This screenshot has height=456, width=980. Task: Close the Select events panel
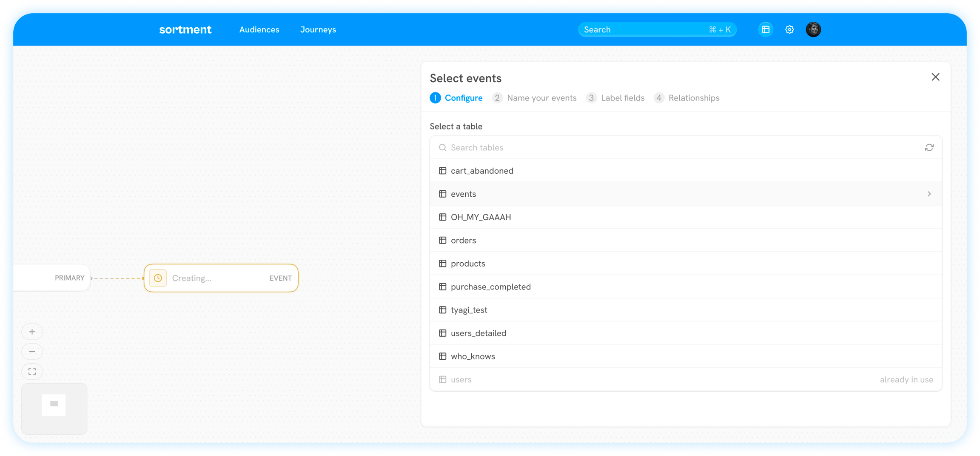(x=935, y=77)
